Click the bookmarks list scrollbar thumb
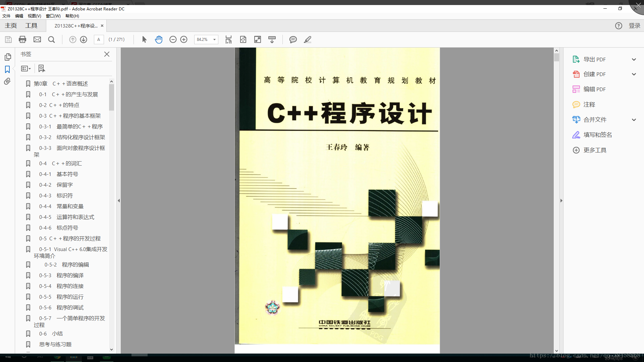This screenshot has height=362, width=644. 111,97
